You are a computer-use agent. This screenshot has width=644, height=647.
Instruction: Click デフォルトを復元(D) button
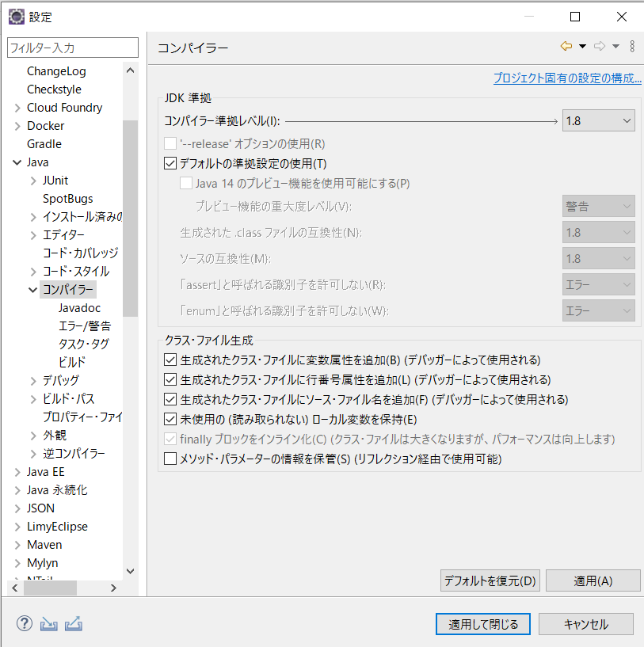pyautogui.click(x=490, y=580)
